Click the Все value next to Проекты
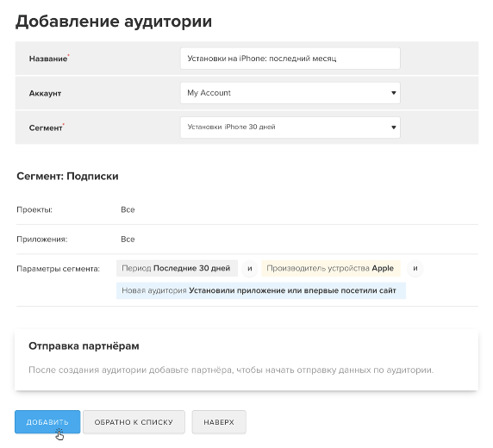 click(x=128, y=209)
